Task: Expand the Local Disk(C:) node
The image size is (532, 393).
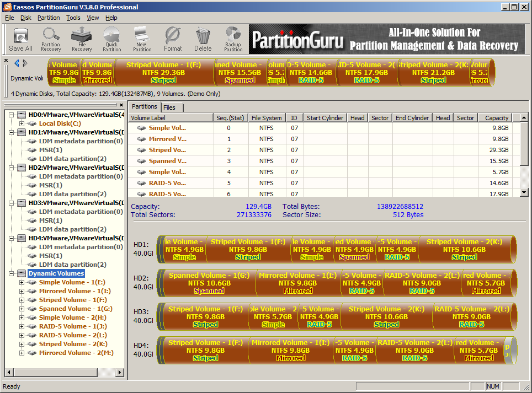Action: coord(22,123)
